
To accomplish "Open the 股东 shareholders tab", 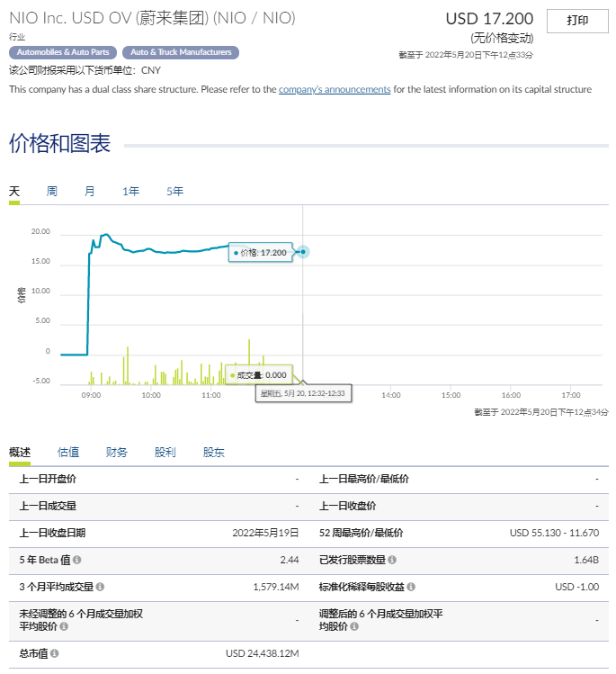I will [x=213, y=452].
